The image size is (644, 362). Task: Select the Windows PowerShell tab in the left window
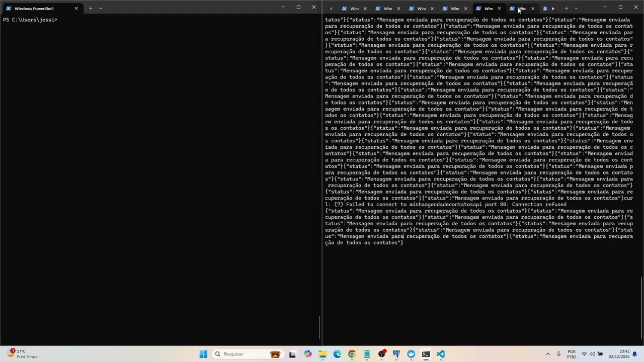click(38, 9)
